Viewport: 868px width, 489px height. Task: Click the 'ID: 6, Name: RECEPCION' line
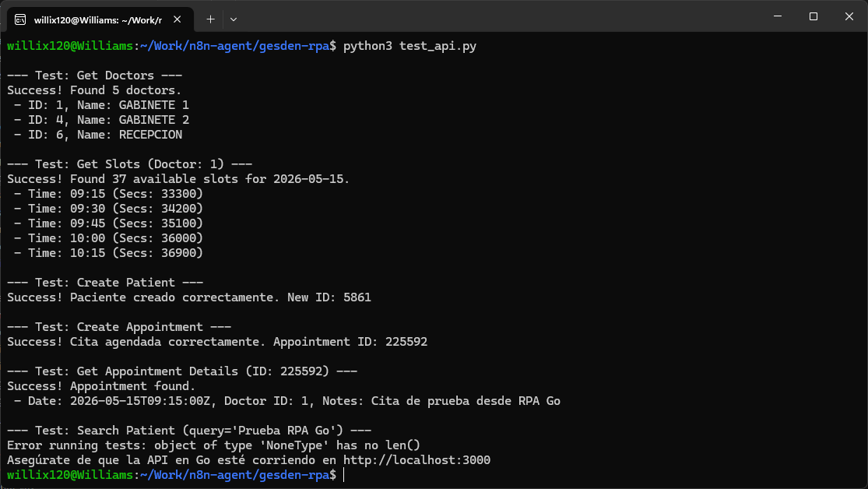pos(98,135)
